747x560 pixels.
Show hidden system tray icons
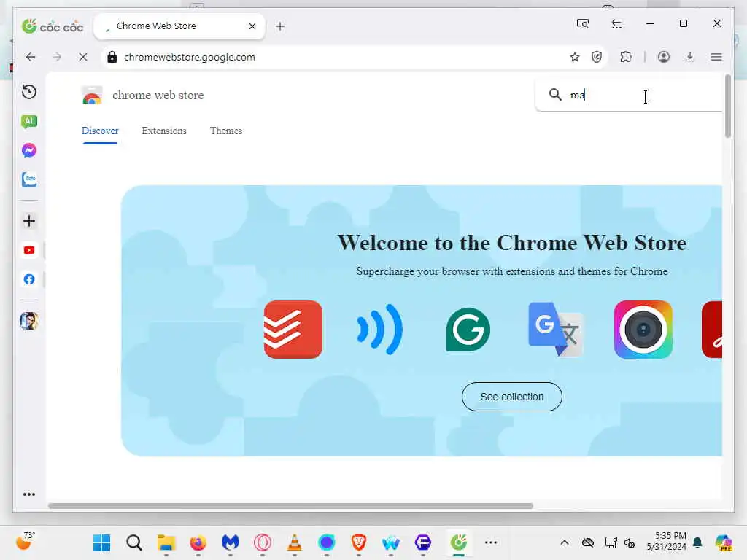(x=565, y=542)
